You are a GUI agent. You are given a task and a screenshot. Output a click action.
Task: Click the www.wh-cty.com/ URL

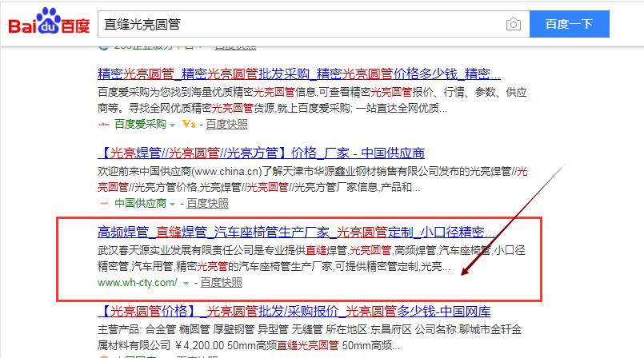pyautogui.click(x=138, y=283)
